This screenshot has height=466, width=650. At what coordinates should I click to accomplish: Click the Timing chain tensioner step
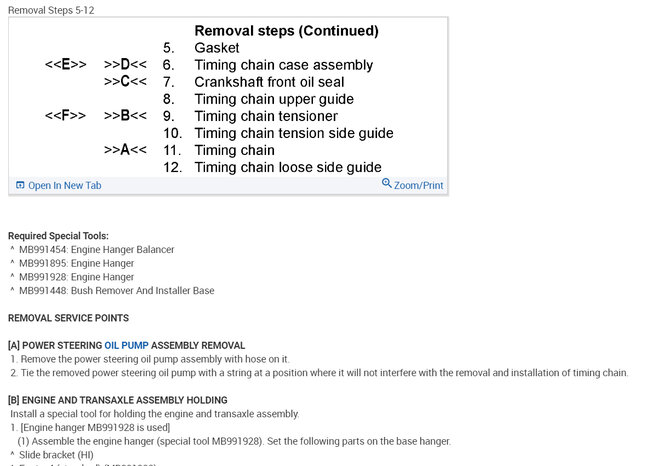(265, 116)
